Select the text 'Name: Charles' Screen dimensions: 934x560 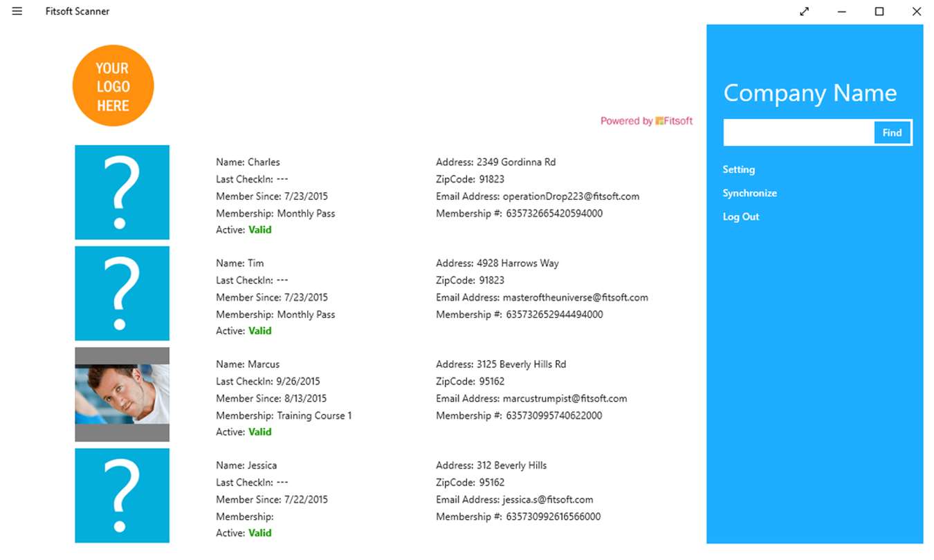[248, 162]
